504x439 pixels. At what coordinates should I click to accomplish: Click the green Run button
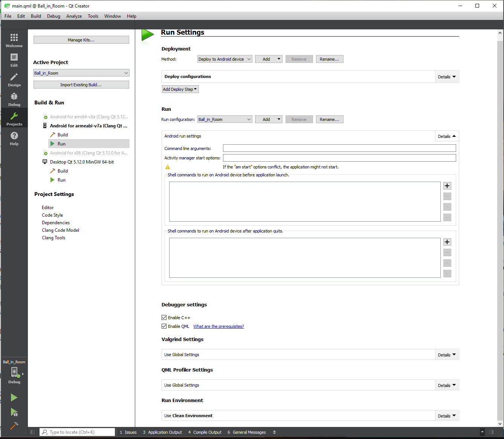coord(14,398)
